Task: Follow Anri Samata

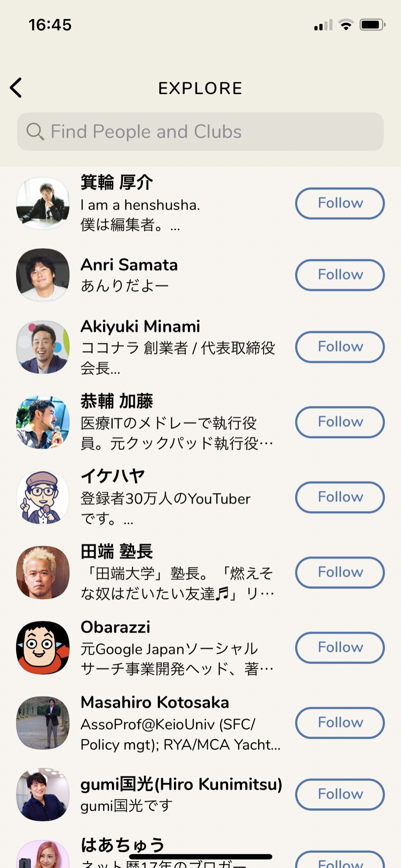Action: pyautogui.click(x=340, y=275)
